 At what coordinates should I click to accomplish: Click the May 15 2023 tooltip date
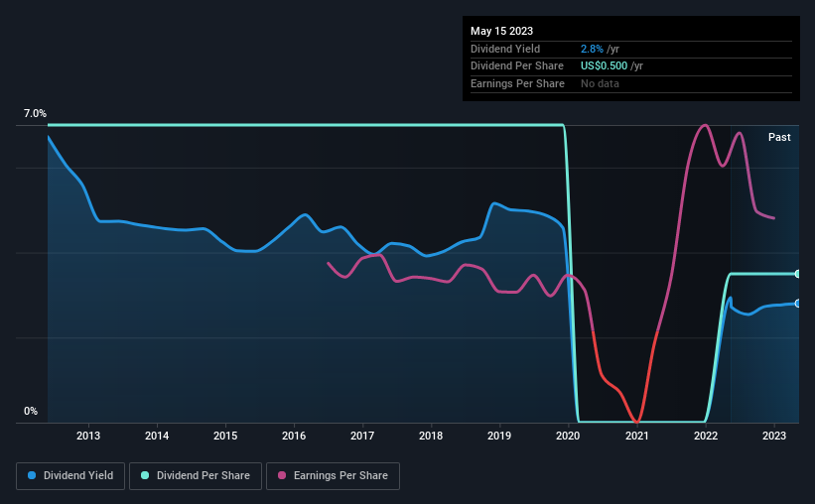[x=499, y=30]
